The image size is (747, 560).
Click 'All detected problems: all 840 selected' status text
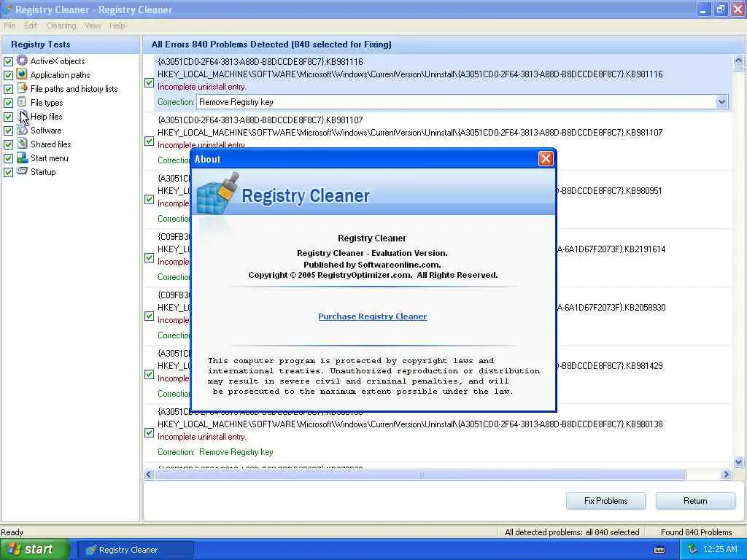[572, 532]
